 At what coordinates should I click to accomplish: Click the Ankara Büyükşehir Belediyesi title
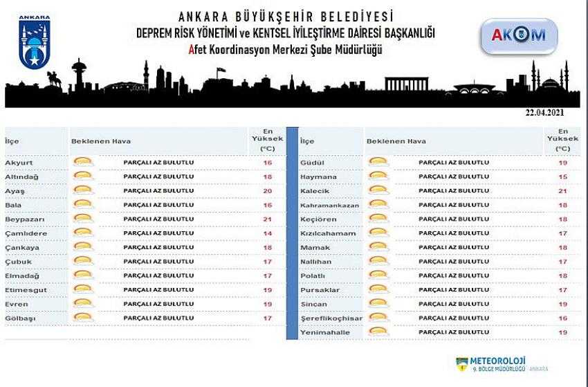(286, 17)
